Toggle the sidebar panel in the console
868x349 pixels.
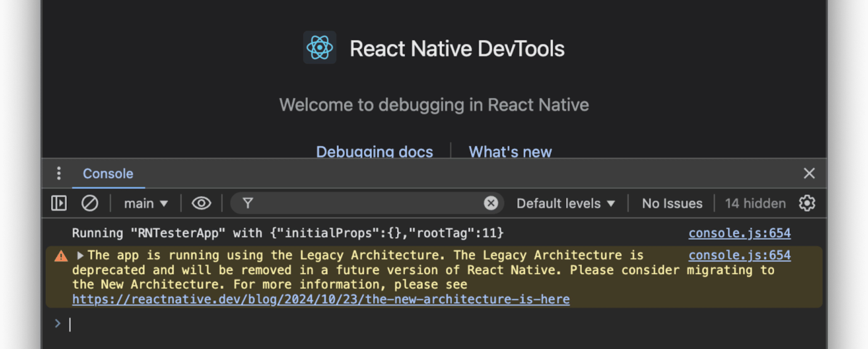click(x=59, y=203)
